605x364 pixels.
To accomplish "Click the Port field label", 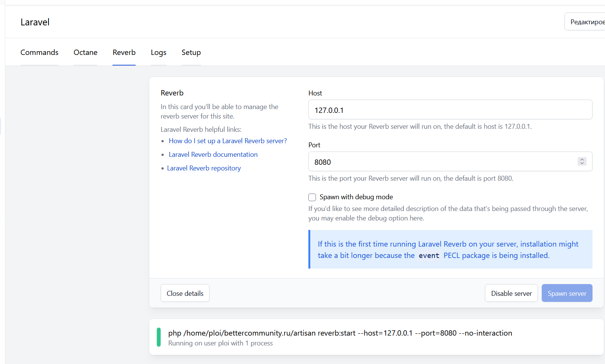I will click(x=314, y=145).
